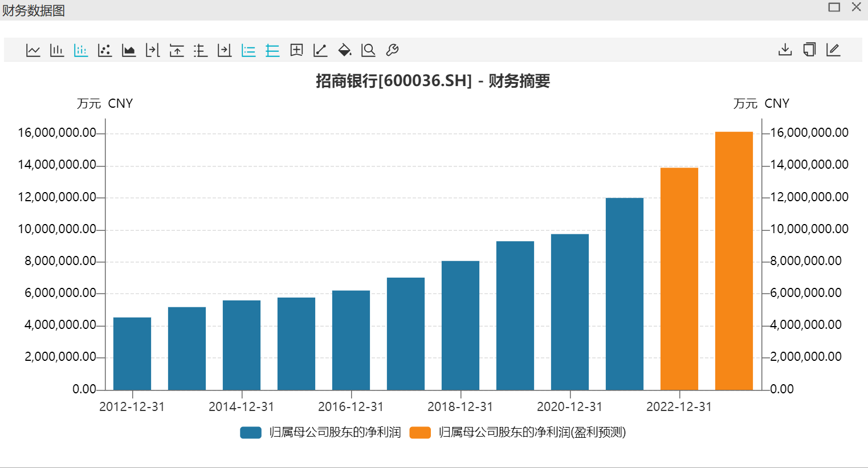Toggle the highlighted horizontal gridlines icon
868x468 pixels.
click(272, 50)
